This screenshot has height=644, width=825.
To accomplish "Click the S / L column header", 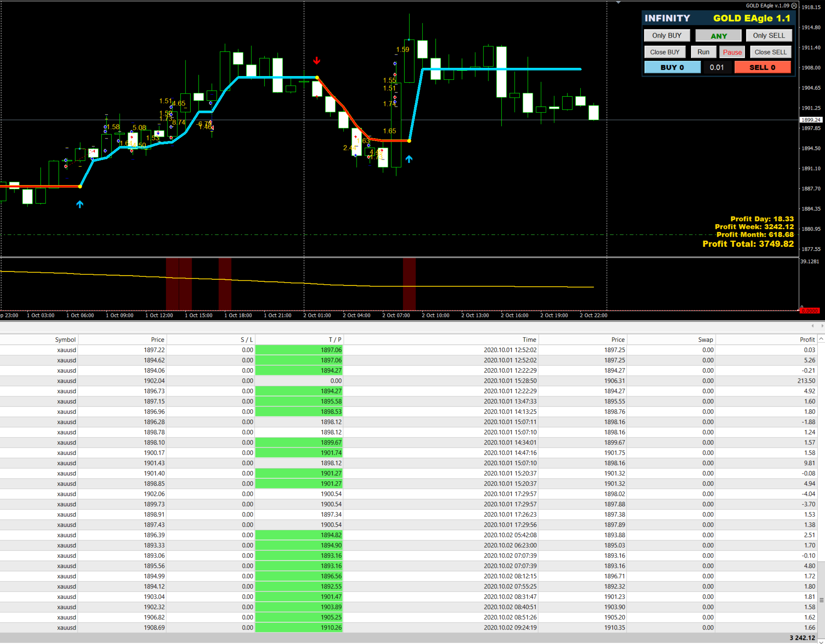I will point(247,339).
